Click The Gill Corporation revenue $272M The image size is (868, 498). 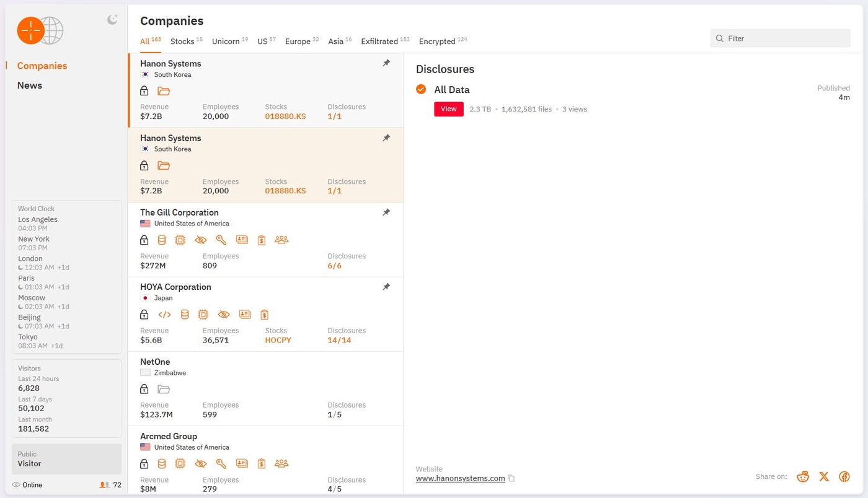pos(153,266)
